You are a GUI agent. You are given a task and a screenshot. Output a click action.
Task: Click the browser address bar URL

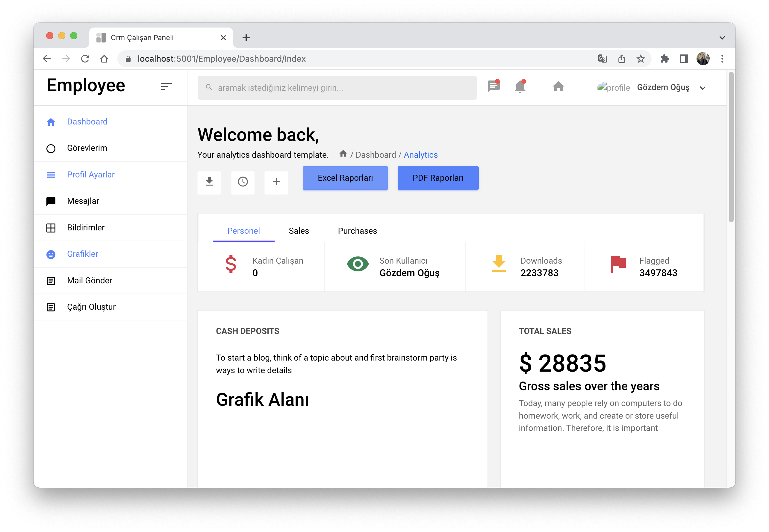pos(222,59)
